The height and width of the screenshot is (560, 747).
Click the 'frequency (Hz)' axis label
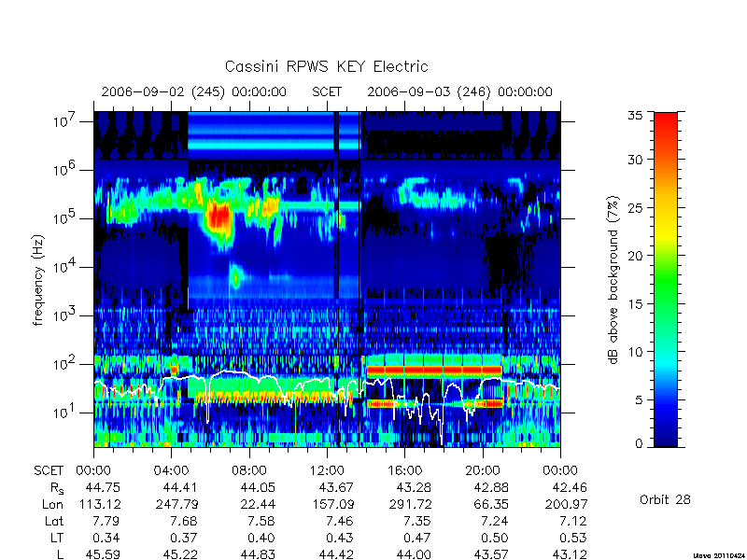pos(38,280)
